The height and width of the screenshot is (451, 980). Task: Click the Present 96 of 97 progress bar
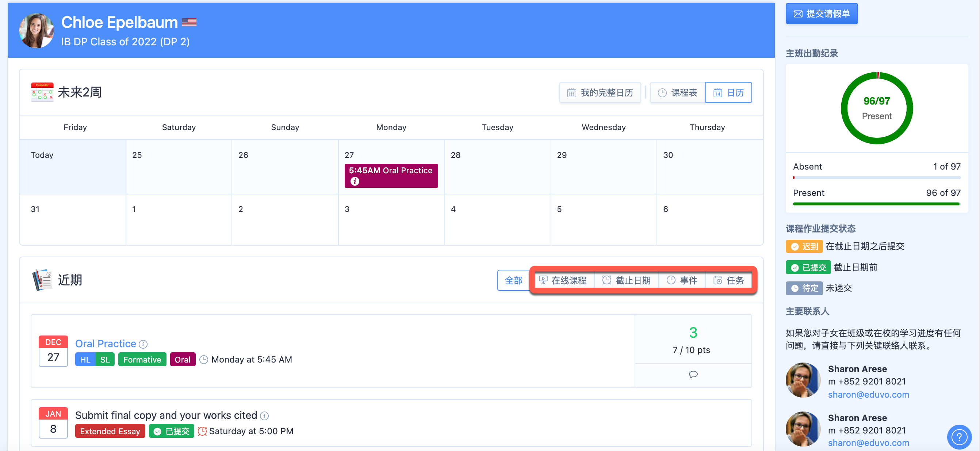[x=877, y=204]
